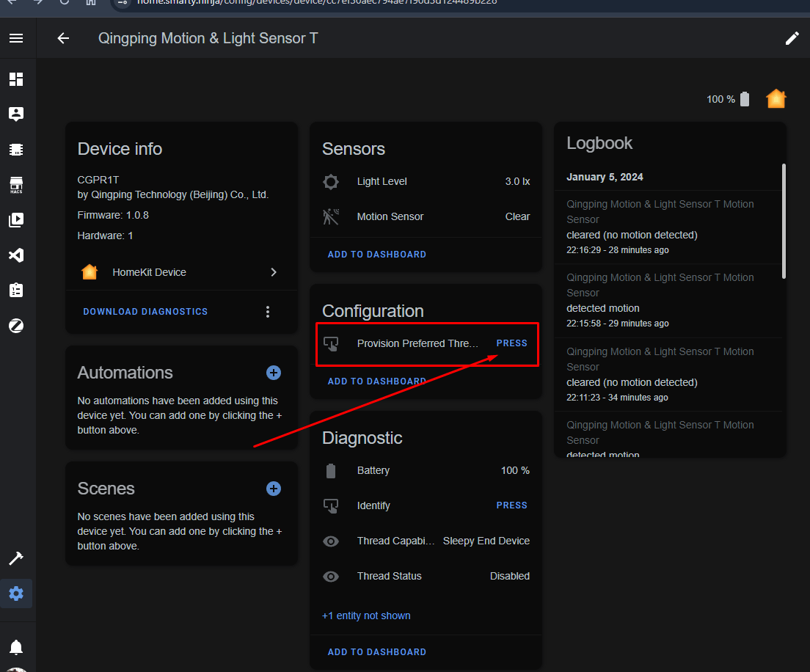The image size is (810, 672).
Task: Open notifications bell in sidebar
Action: (x=16, y=647)
